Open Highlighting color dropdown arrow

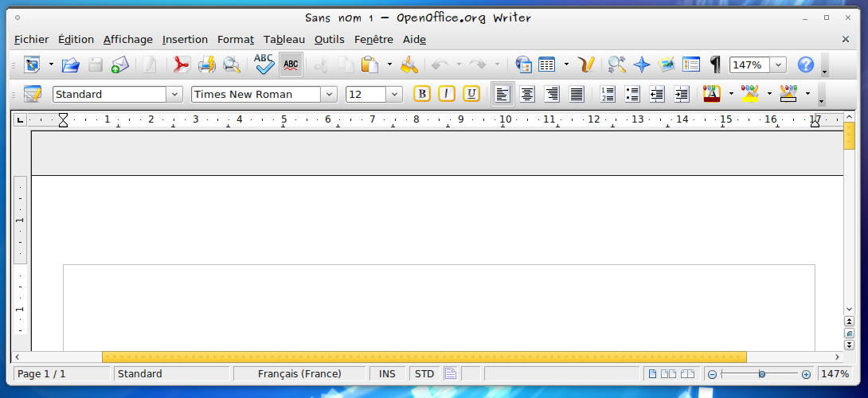769,94
